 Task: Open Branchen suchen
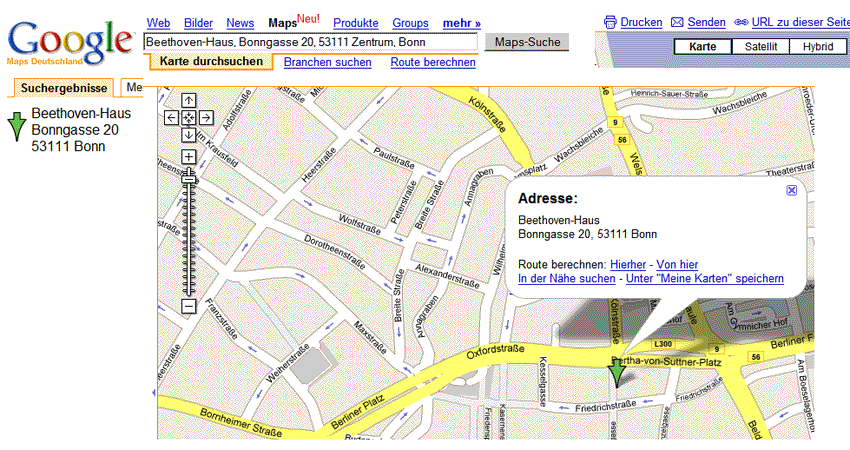pos(327,62)
